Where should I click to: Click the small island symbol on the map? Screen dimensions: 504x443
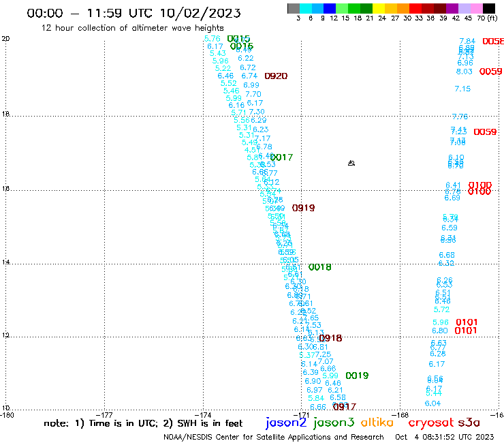(x=351, y=163)
